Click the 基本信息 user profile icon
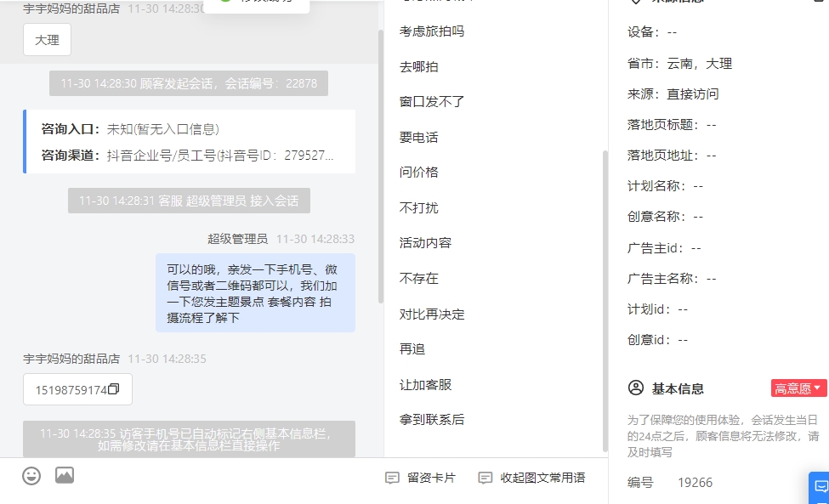 636,388
